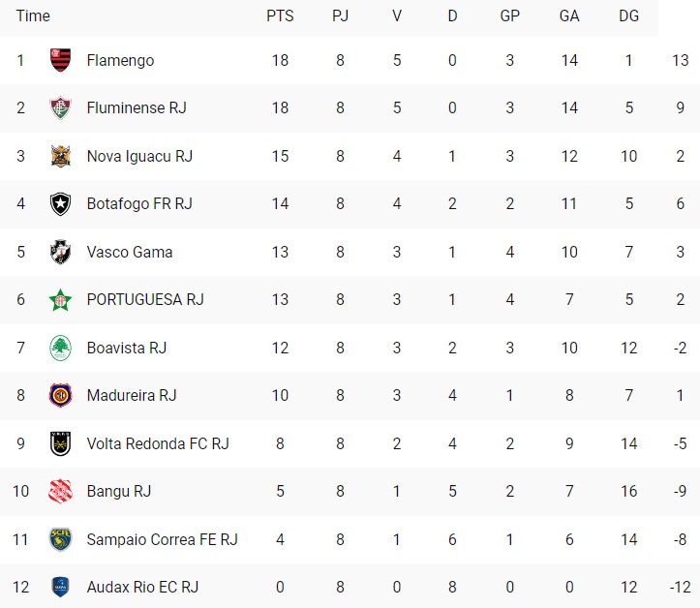Select the Nova Iguacu RJ team logo
This screenshot has height=608, width=700.
coord(60,156)
